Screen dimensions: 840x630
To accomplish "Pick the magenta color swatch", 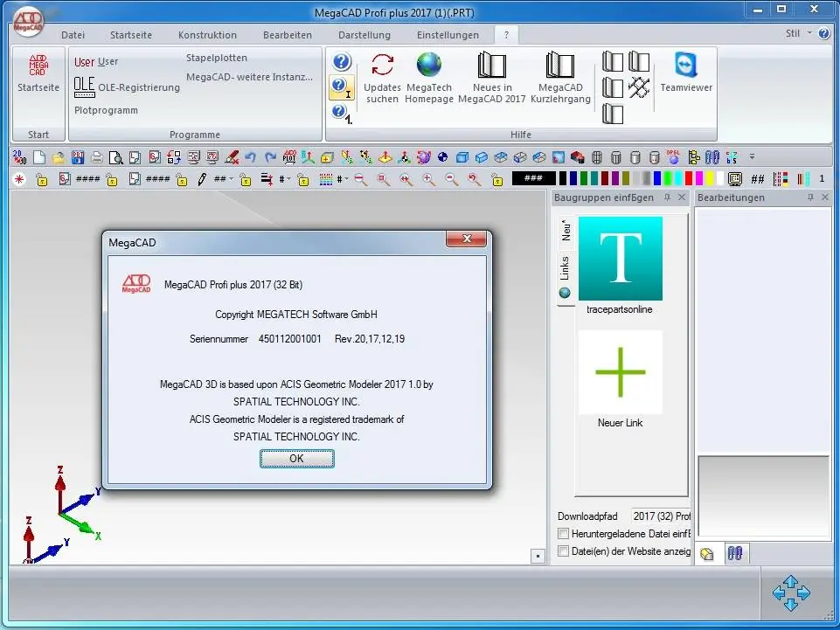I will (x=699, y=179).
